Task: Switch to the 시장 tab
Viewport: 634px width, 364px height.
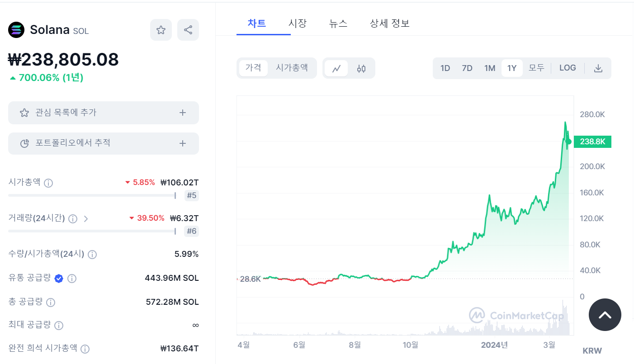Action: click(x=297, y=23)
